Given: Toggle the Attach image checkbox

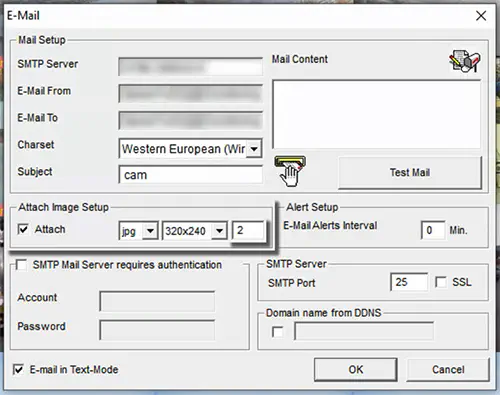Looking at the screenshot, I should pos(23,229).
